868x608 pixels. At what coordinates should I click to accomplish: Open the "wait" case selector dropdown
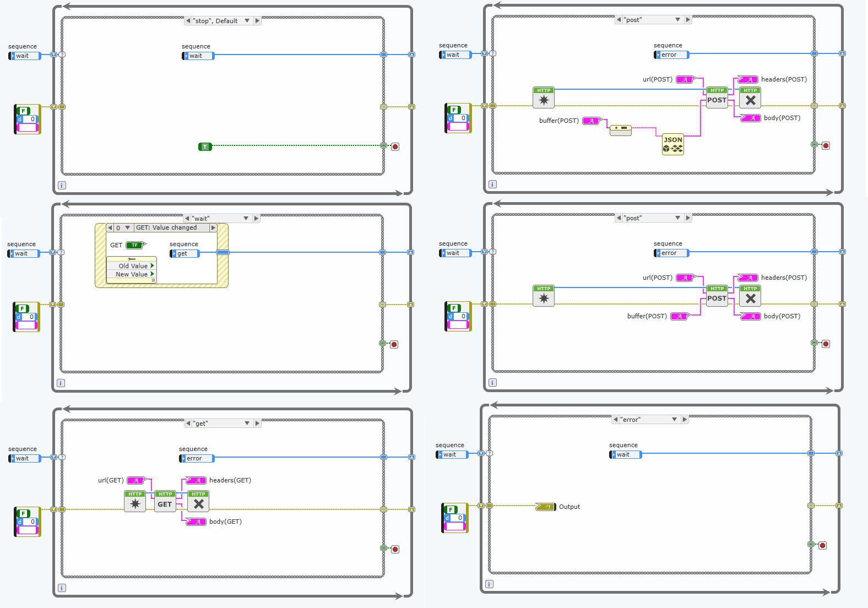click(x=246, y=219)
